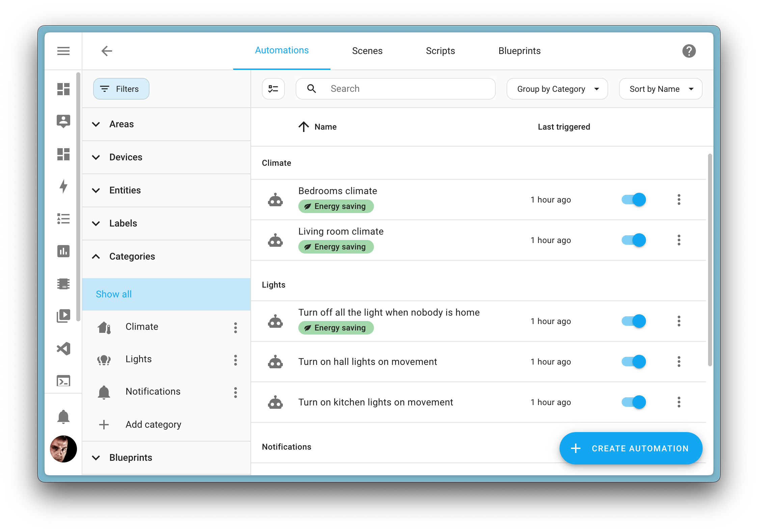
Task: Open the Terminal from the sidebar
Action: point(63,381)
